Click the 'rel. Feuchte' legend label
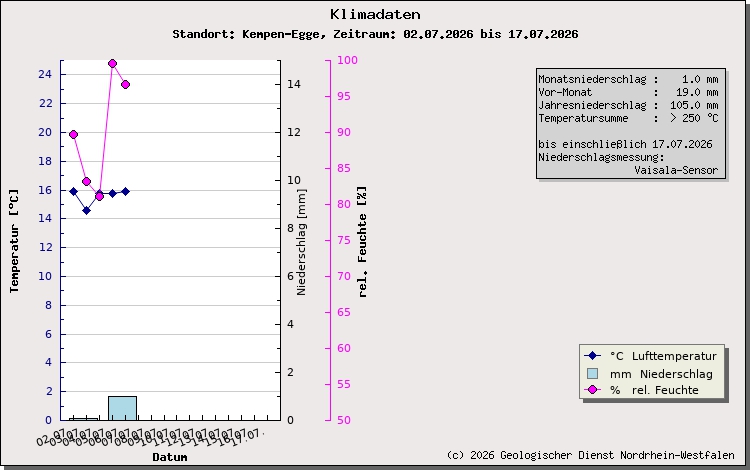 665,390
